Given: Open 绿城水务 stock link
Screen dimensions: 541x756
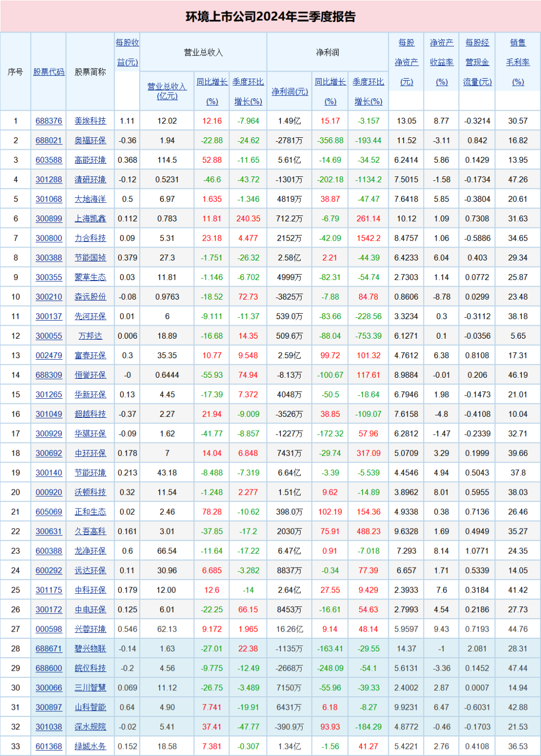Looking at the screenshot, I should click(90, 746).
